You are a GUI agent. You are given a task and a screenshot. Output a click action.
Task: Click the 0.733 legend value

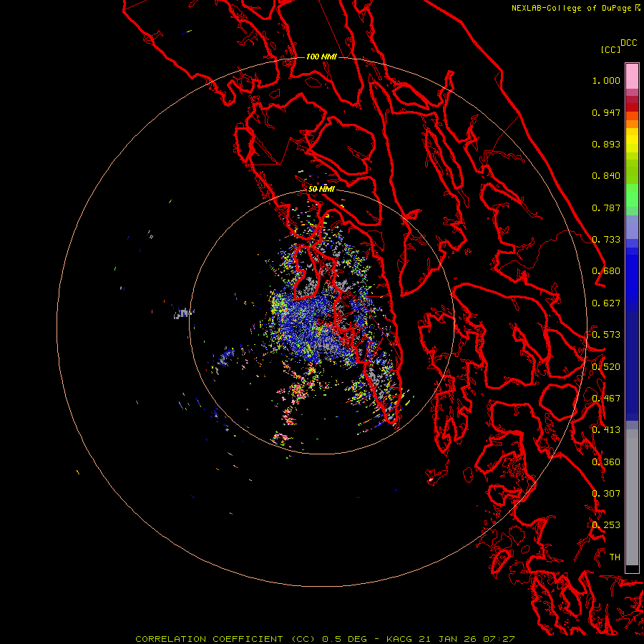(606, 240)
